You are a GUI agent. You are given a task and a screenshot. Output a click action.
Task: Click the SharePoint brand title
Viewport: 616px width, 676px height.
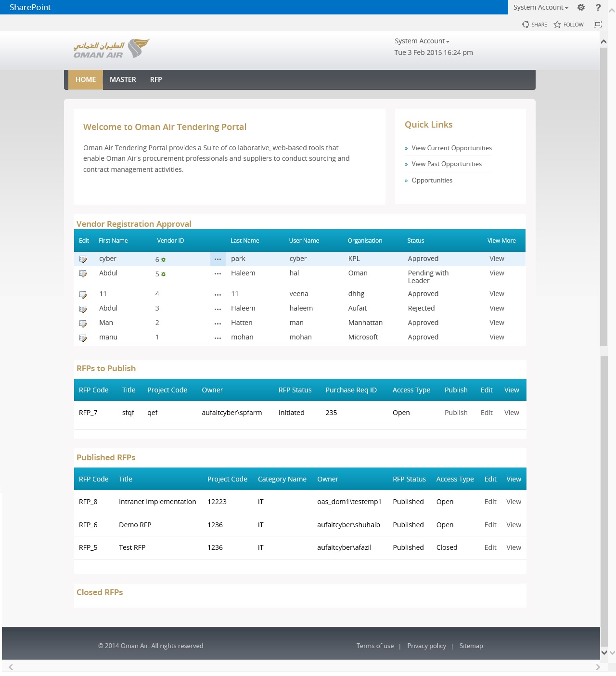[x=30, y=7]
